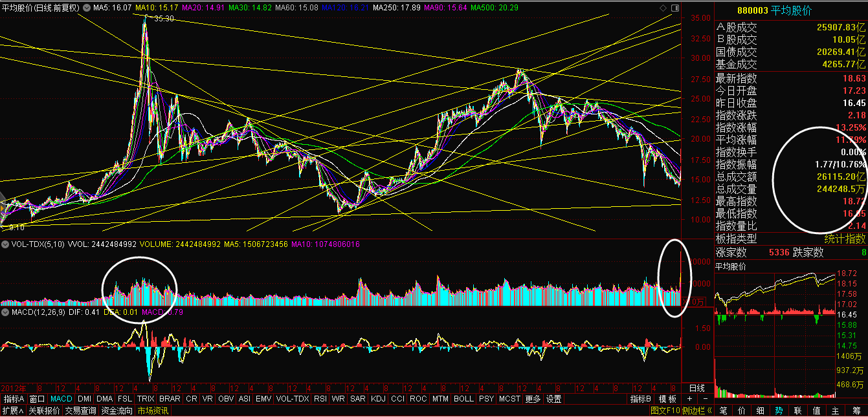Switch indicator to BOLL
This screenshot has width=868, height=417.
463,399
